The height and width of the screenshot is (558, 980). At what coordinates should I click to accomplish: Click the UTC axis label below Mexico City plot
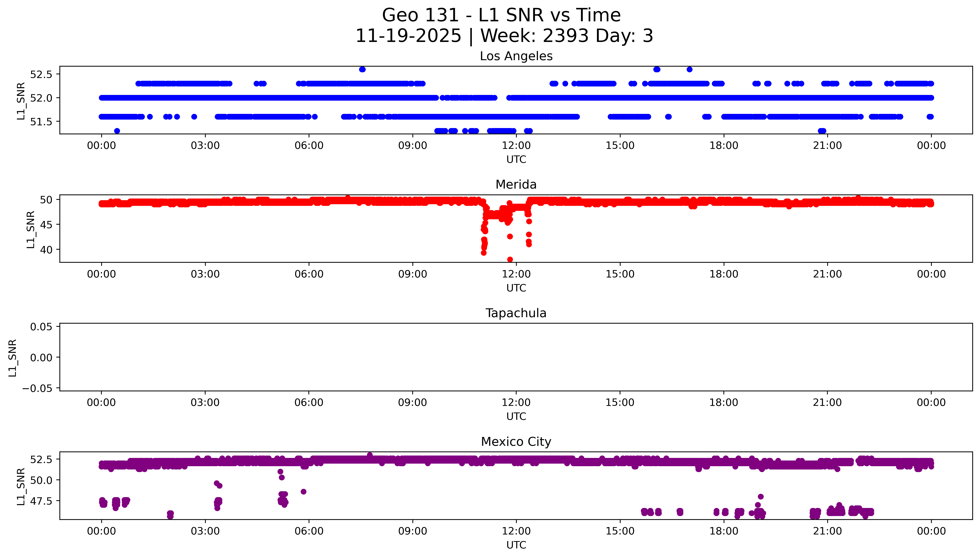516,545
